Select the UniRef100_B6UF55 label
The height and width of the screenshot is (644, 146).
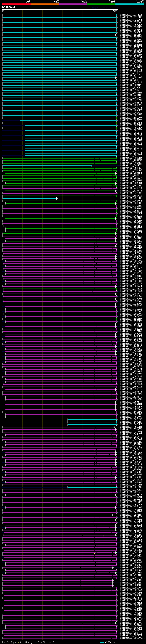pos(131,63)
